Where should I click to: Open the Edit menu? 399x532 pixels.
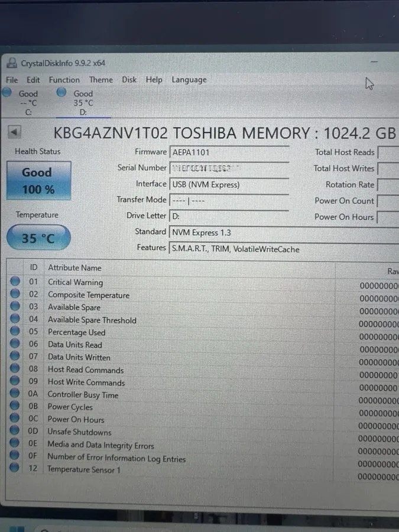33,80
